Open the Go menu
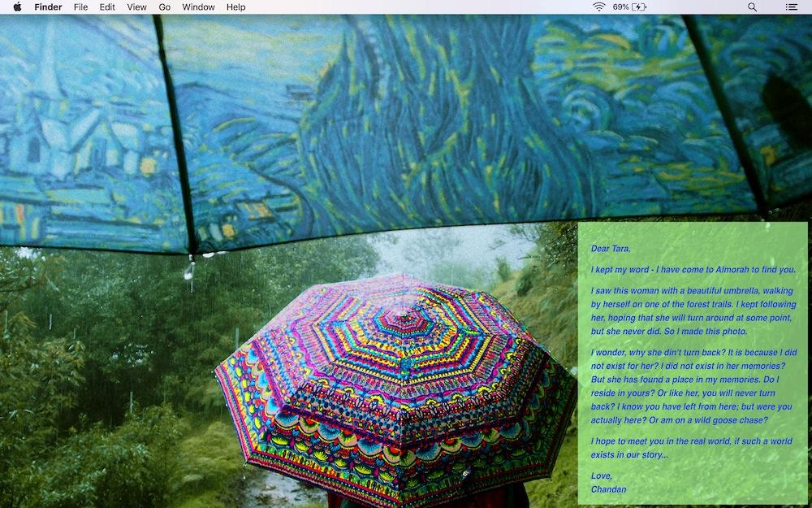The height and width of the screenshot is (508, 812). tap(165, 7)
